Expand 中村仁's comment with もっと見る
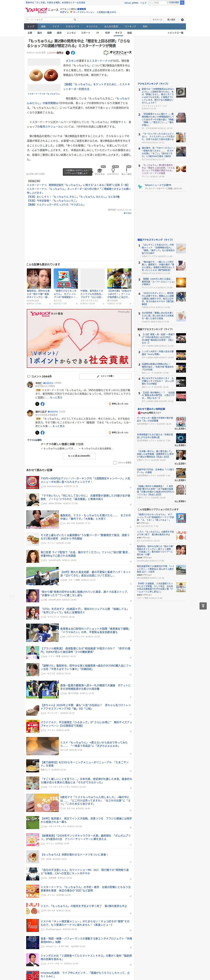The image size is (210, 980). [56, 398]
